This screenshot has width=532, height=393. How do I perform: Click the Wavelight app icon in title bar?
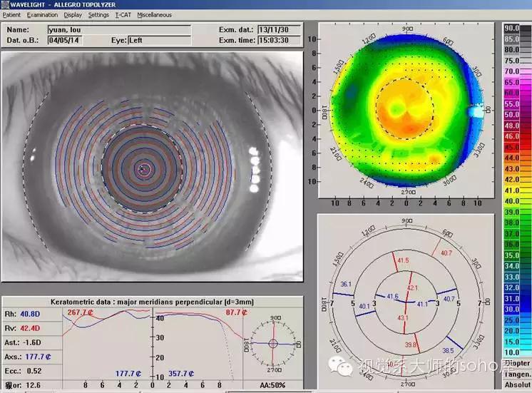(x=4, y=4)
